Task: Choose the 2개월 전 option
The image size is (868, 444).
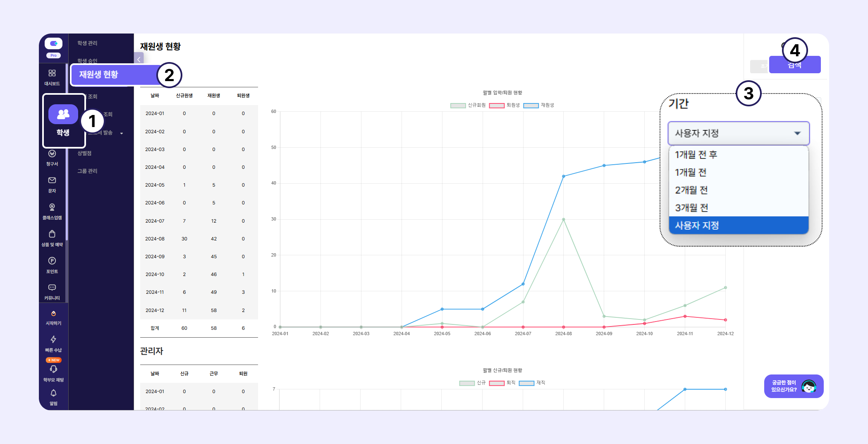Action: (739, 190)
